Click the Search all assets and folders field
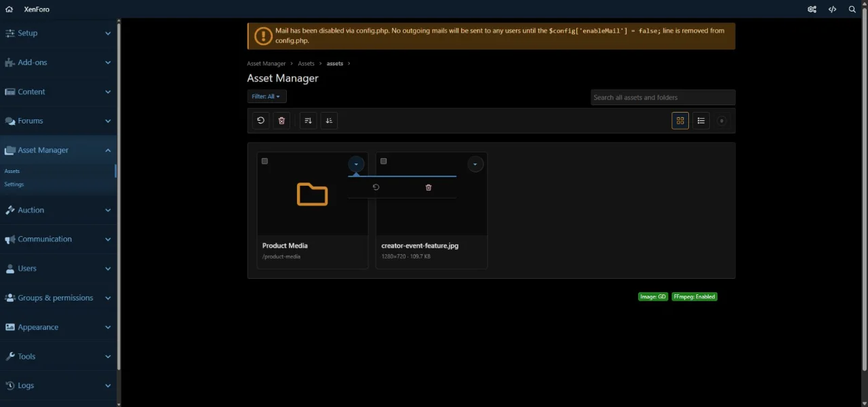Viewport: 868px width, 407px height. point(663,97)
